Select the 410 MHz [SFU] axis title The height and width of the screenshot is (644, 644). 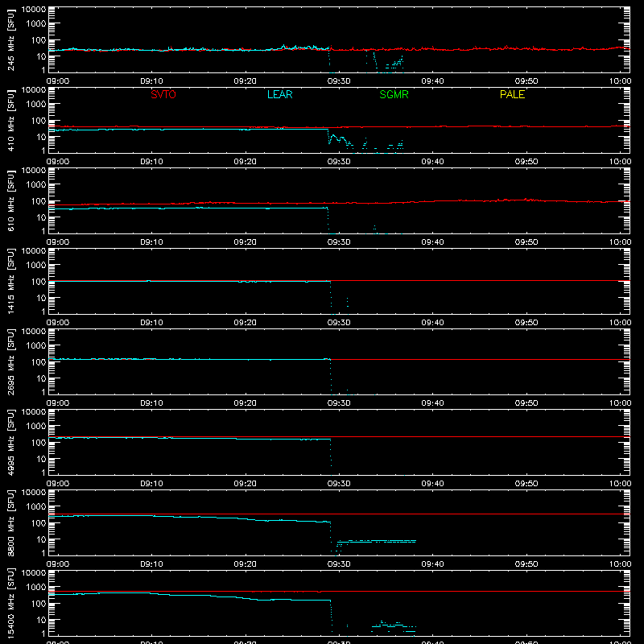[x=10, y=120]
